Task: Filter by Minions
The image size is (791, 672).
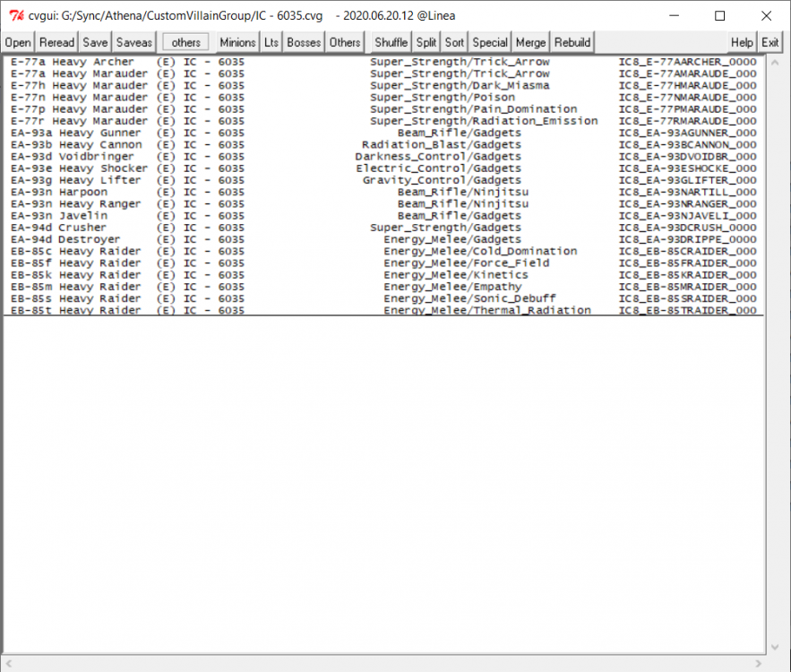Action: 237,42
